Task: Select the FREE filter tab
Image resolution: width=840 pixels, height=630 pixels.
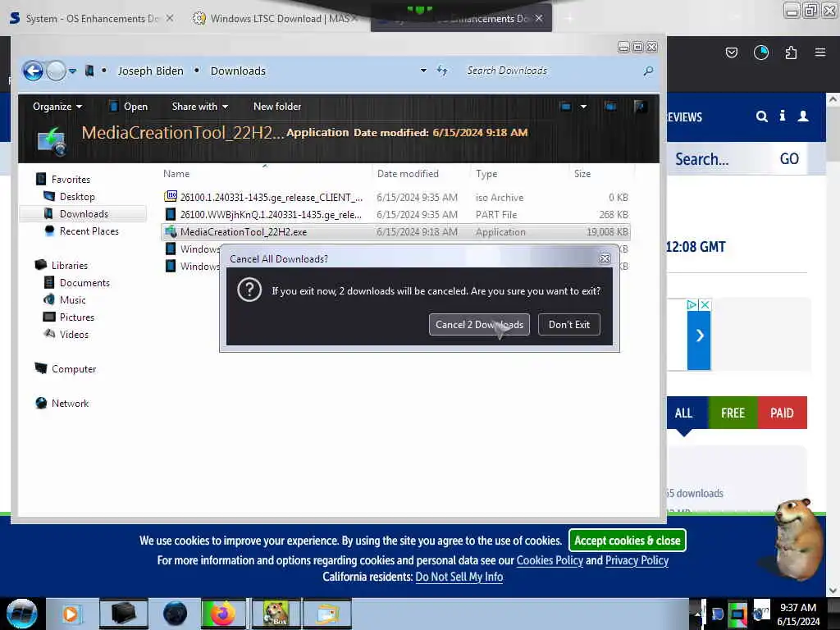Action: coord(733,413)
